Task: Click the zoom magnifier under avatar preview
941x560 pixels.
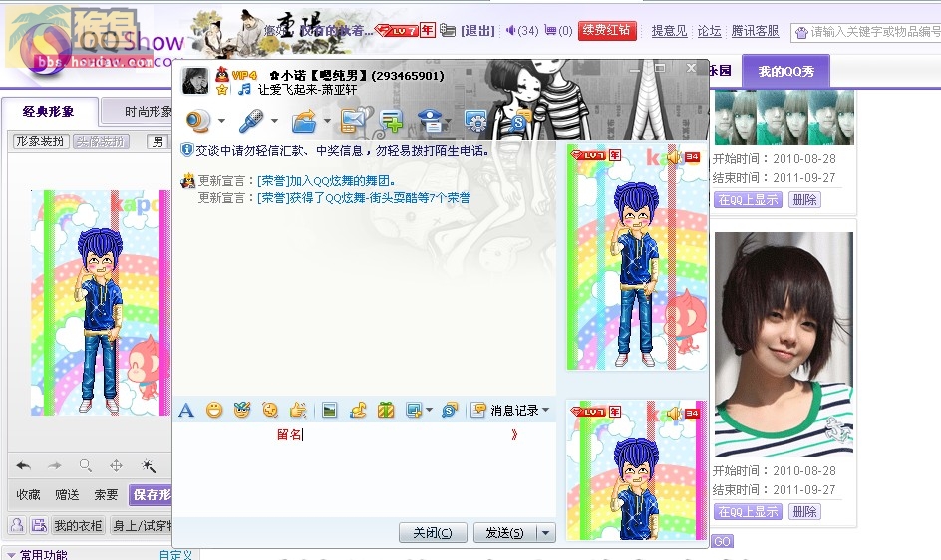Action: (85, 465)
